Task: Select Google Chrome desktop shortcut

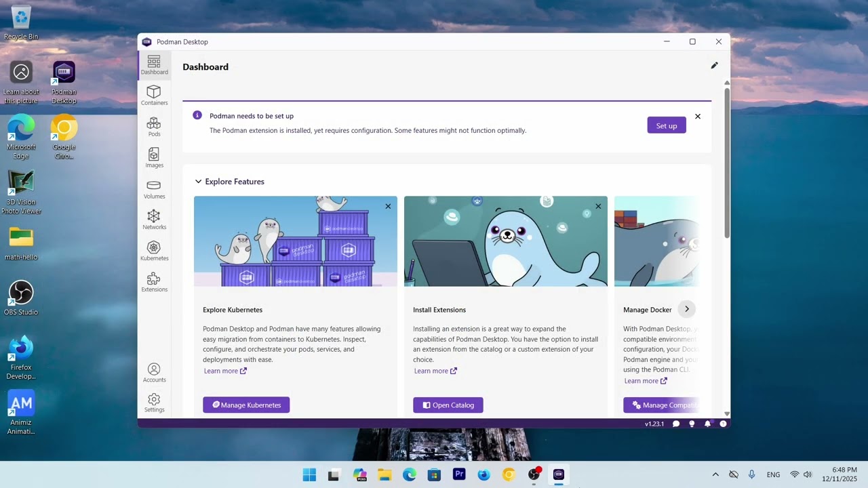Action: click(x=64, y=138)
